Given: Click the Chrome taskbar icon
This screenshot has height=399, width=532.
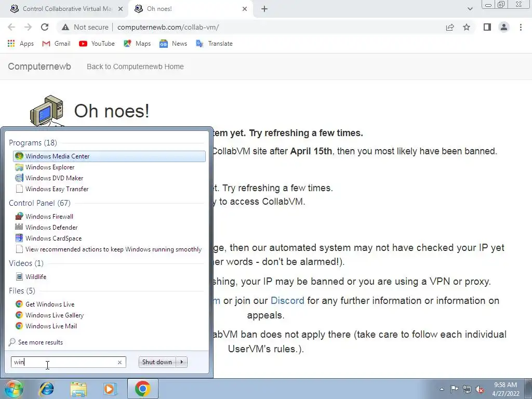Looking at the screenshot, I should (142, 389).
